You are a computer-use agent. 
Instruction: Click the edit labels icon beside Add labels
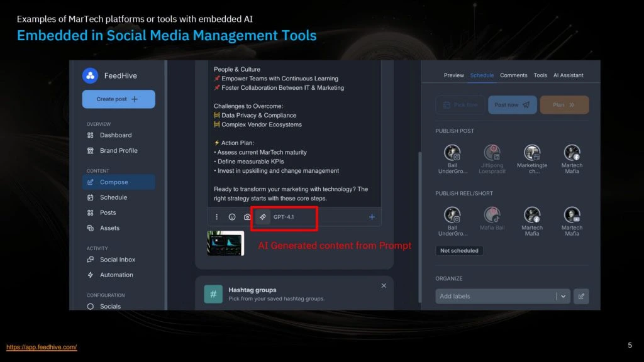click(x=581, y=296)
